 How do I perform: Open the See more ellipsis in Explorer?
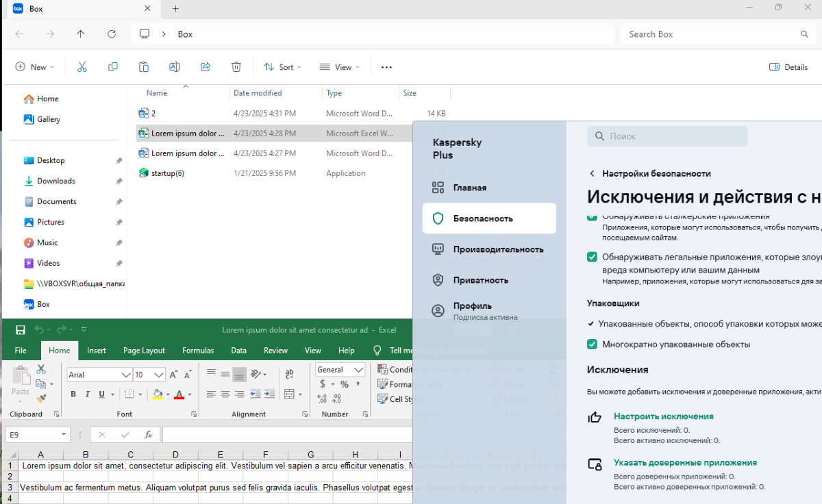386,67
